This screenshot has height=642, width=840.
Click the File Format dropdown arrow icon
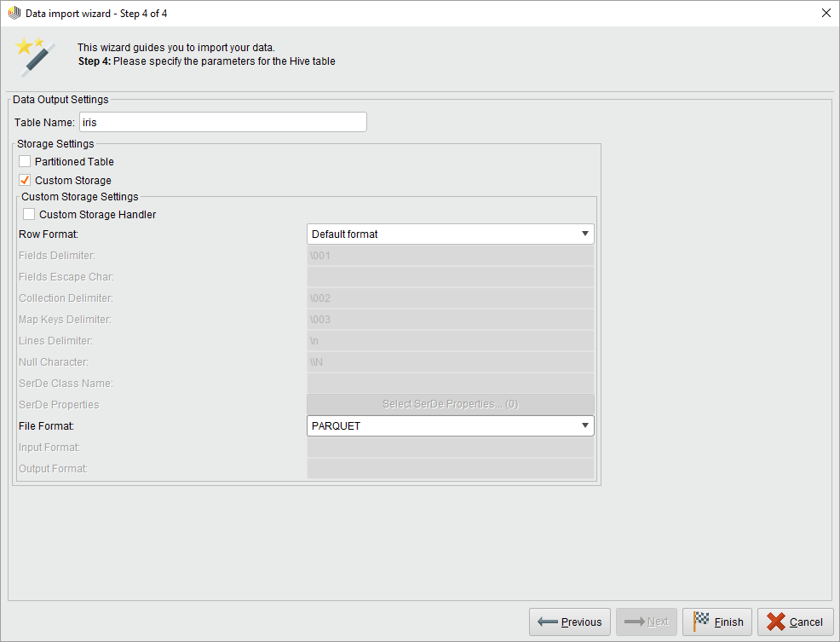coord(585,425)
